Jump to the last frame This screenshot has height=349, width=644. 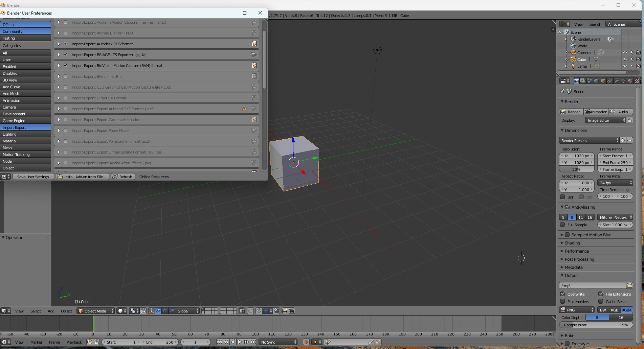coord(253,342)
